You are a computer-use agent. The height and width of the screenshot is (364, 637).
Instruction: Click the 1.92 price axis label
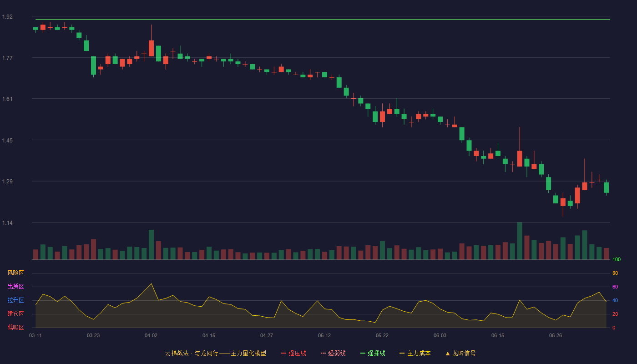7,17
